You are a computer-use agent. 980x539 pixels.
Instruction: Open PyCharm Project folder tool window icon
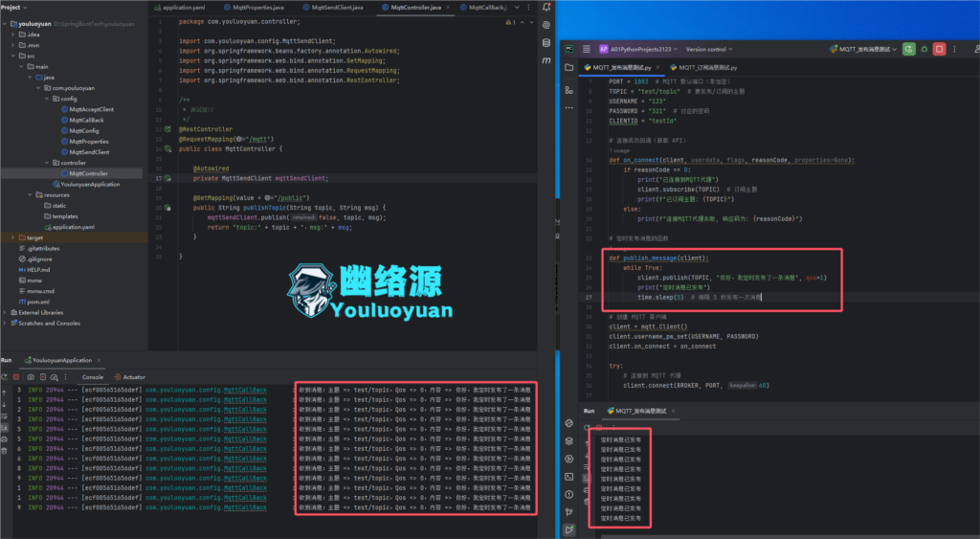568,67
